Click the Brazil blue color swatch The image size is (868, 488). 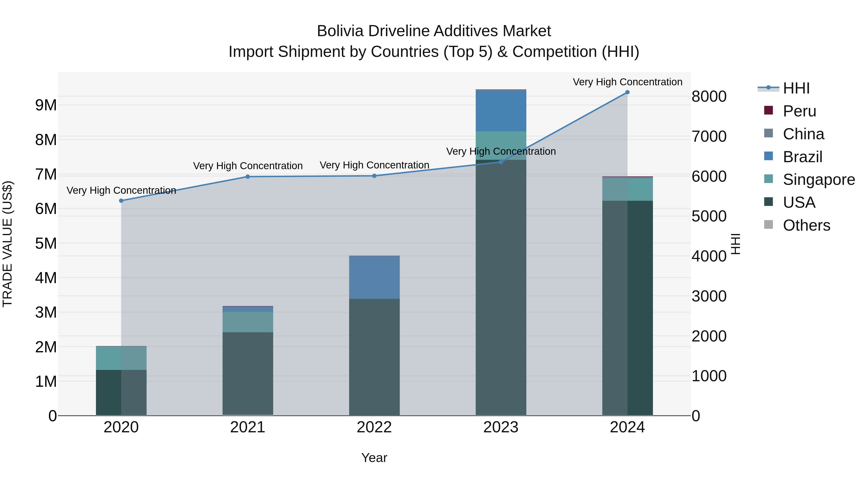point(769,156)
